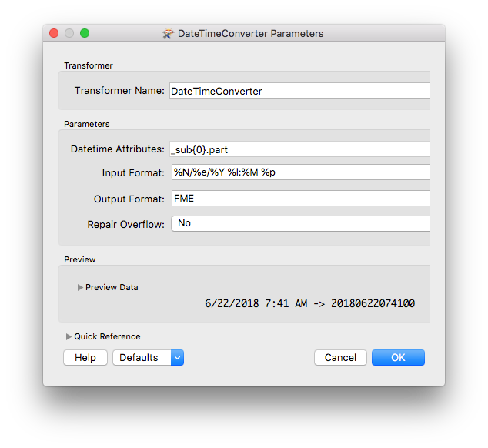Click the Datetime Attributes label
Image resolution: width=488 pixels, height=448 pixels.
tap(118, 149)
